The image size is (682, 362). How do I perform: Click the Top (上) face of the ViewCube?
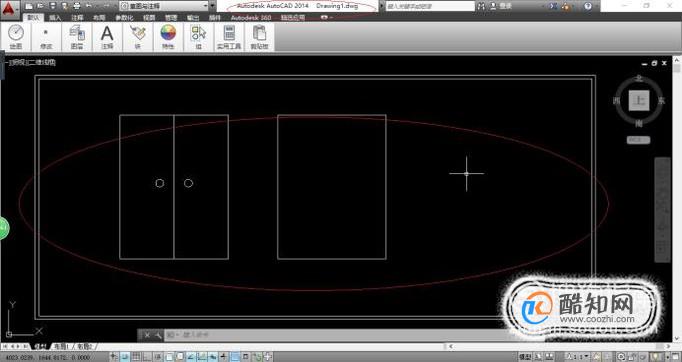click(639, 101)
